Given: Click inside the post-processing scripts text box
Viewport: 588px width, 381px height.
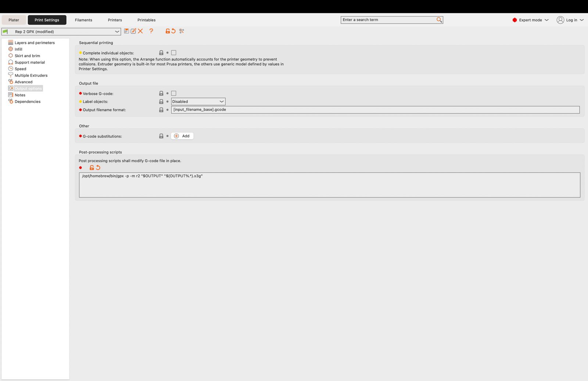Looking at the screenshot, I should click(x=329, y=185).
